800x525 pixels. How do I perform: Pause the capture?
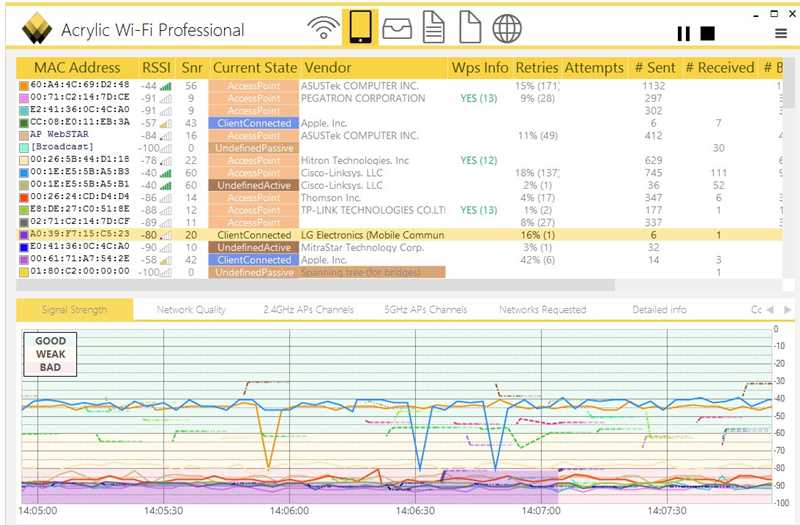[x=684, y=34]
